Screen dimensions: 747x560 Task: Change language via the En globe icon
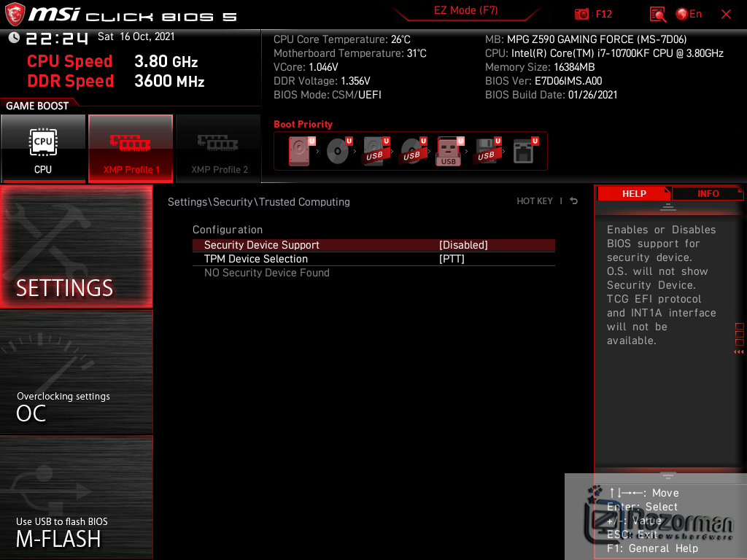pos(689,15)
